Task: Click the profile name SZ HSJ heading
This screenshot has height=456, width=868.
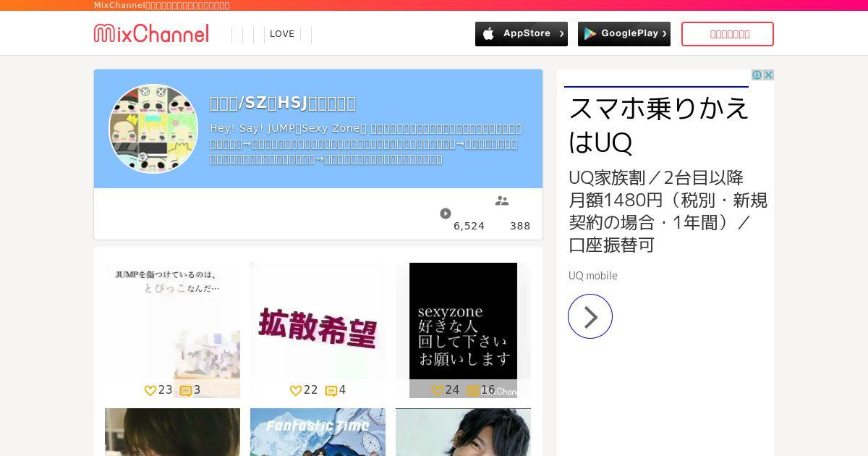Action: 283,103
